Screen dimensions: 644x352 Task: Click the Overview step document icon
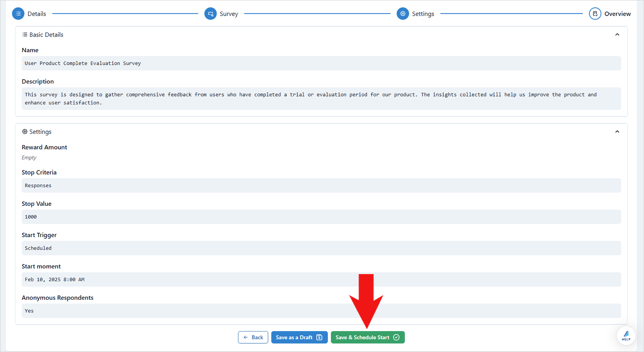click(x=595, y=14)
